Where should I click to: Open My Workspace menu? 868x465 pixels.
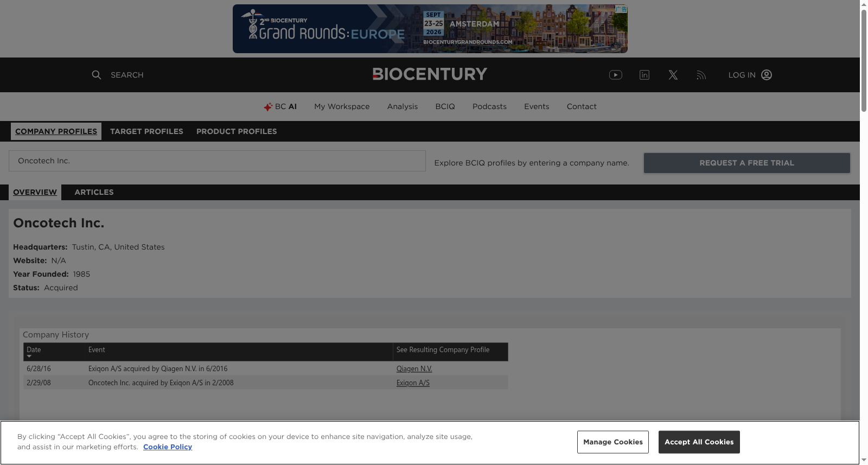click(342, 106)
